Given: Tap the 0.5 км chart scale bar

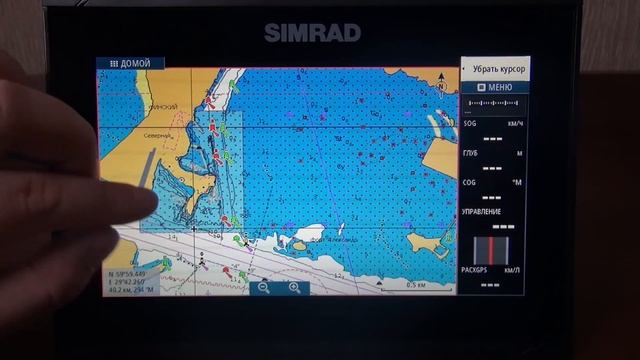Looking at the screenshot, I should coord(416,286).
